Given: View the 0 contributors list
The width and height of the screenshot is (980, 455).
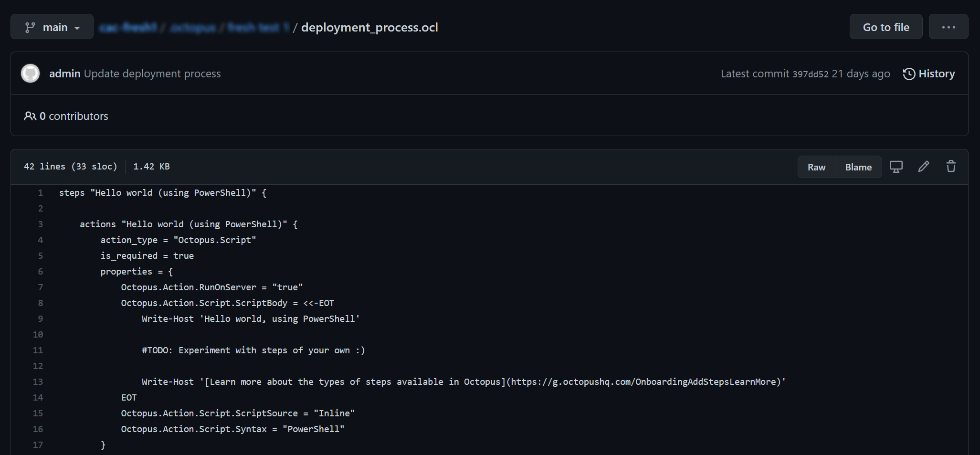Looking at the screenshot, I should click(x=73, y=116).
